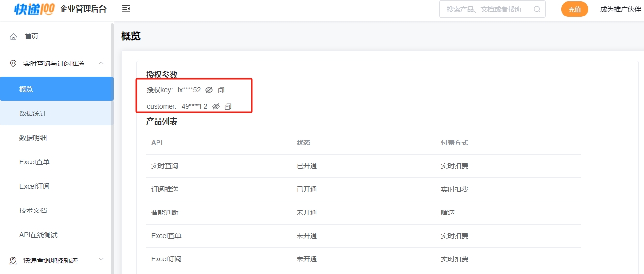Click 未开通 status of Excel订阅 row
Image resolution: width=644 pixels, height=274 pixels.
click(307, 259)
